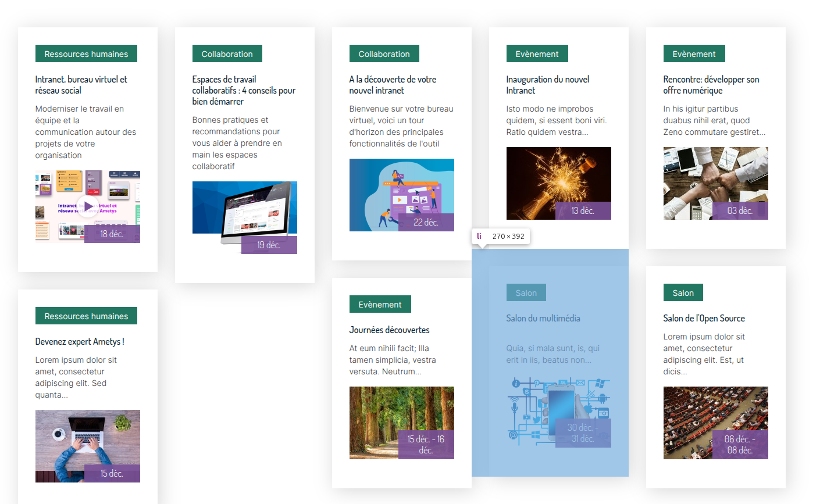Image resolution: width=827 pixels, height=504 pixels.
Task: Click the '13 déc.' date badge
Action: tap(583, 211)
